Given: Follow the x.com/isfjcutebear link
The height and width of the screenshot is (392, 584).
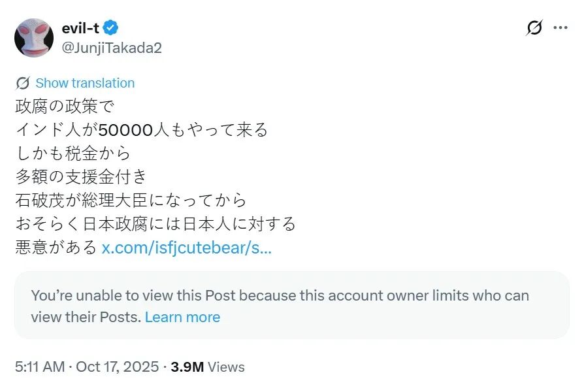Looking at the screenshot, I should pyautogui.click(x=187, y=248).
